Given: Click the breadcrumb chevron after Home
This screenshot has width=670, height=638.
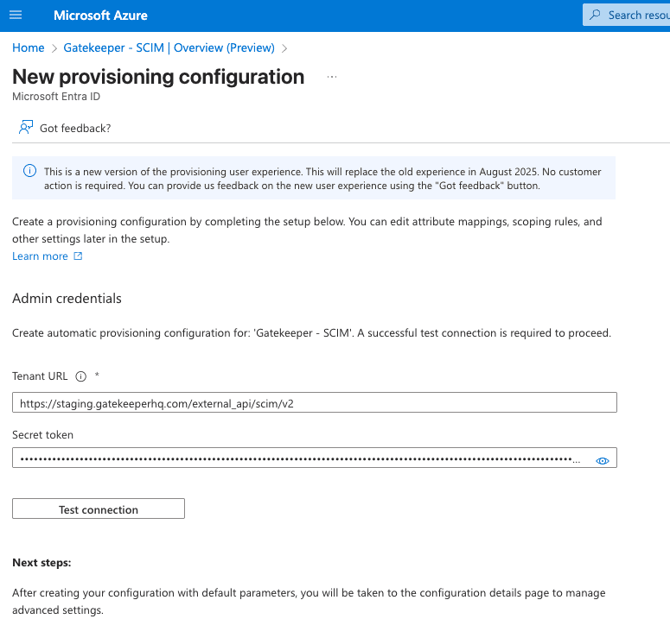Looking at the screenshot, I should click(x=54, y=48).
